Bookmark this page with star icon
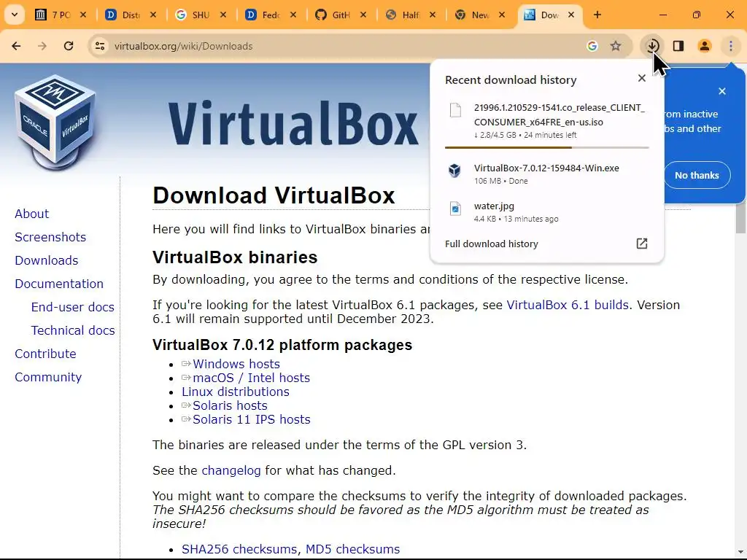Viewport: 747px width, 560px height. (616, 46)
